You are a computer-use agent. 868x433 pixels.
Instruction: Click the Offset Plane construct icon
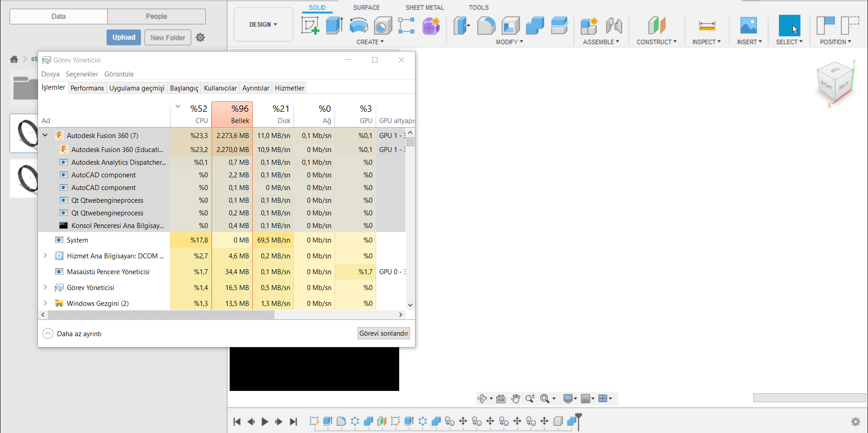click(x=656, y=25)
